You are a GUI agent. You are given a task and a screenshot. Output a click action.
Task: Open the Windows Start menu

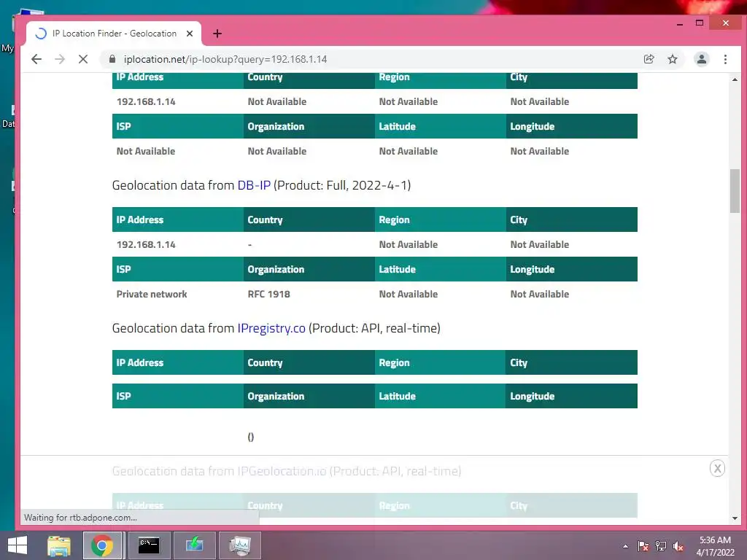coord(18,545)
